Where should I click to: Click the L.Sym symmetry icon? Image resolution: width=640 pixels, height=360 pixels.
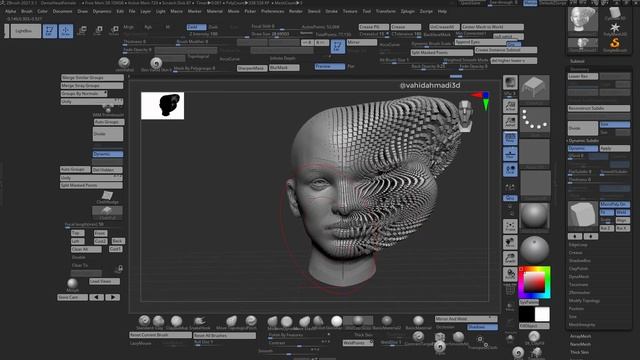pyautogui.click(x=510, y=187)
